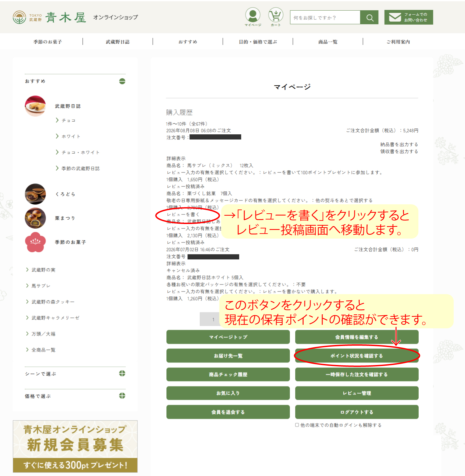465x476 pixels.
Task: Click the 商品チェック履歴 button
Action: point(228,374)
